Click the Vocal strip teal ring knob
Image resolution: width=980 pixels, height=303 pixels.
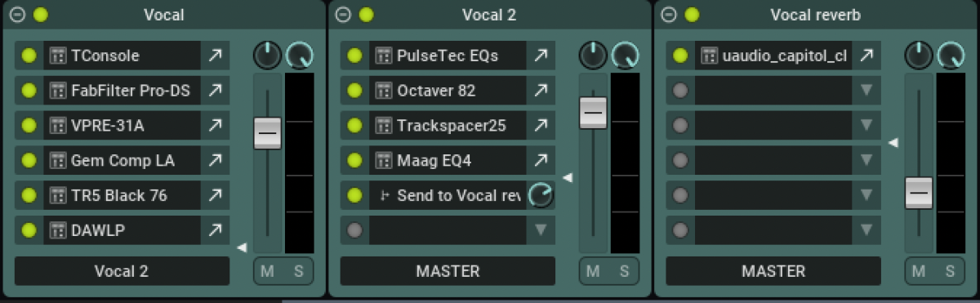300,56
